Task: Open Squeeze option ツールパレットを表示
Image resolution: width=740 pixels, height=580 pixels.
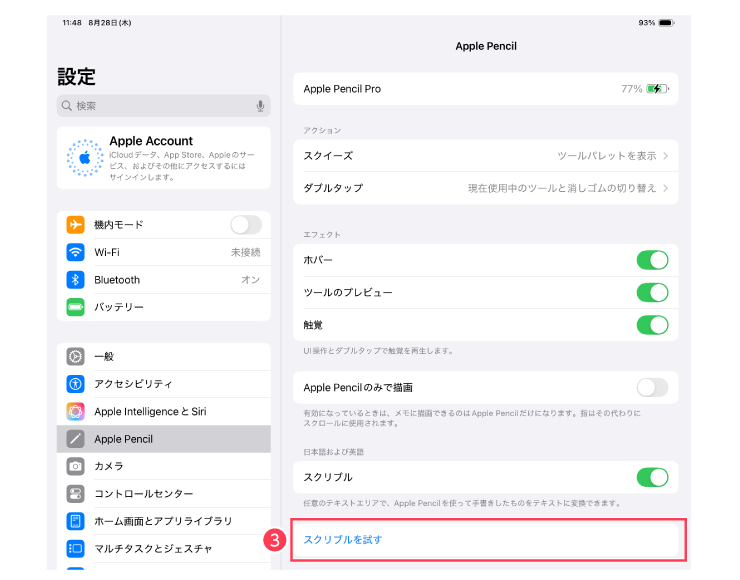Action: (x=606, y=156)
